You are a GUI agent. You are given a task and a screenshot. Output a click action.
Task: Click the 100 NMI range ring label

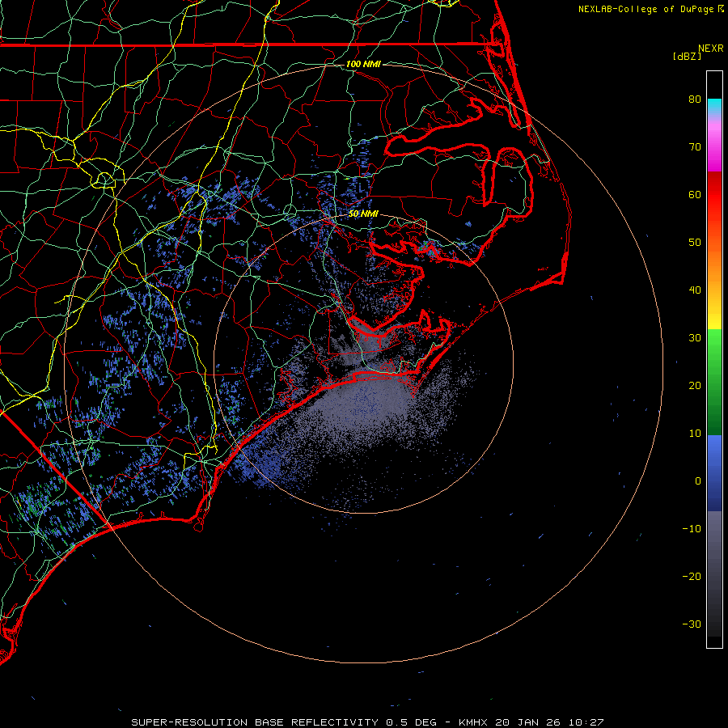point(363,64)
